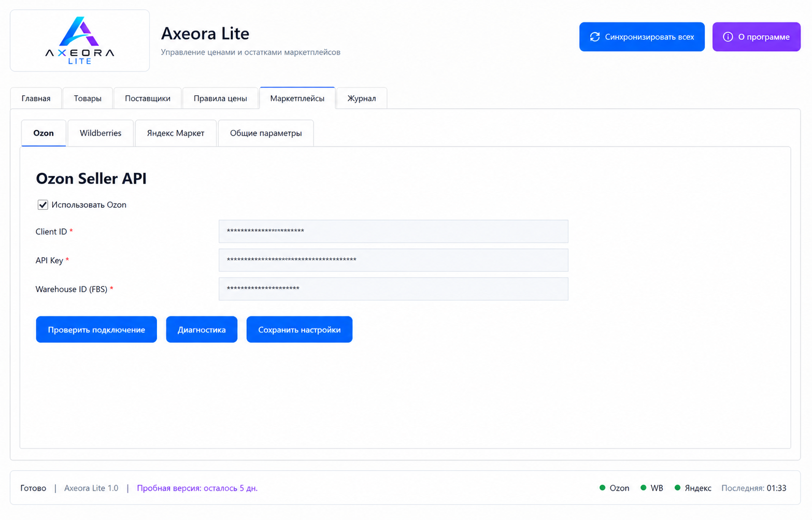Open the Яндекс Маркет sub-tab
This screenshot has height=520, width=812.
point(176,133)
